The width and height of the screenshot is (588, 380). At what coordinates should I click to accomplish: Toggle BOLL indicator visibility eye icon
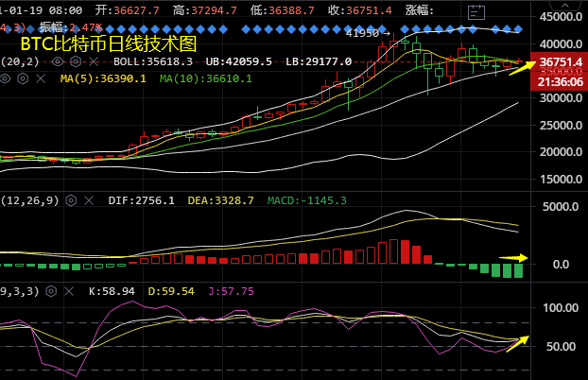58,61
